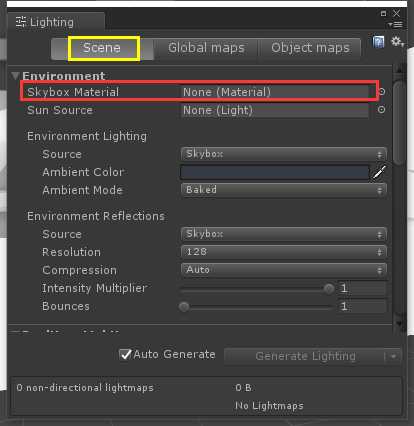Screen dimensions: 414x426
Task: Click the Intensity Multiplier value field
Action: point(362,288)
